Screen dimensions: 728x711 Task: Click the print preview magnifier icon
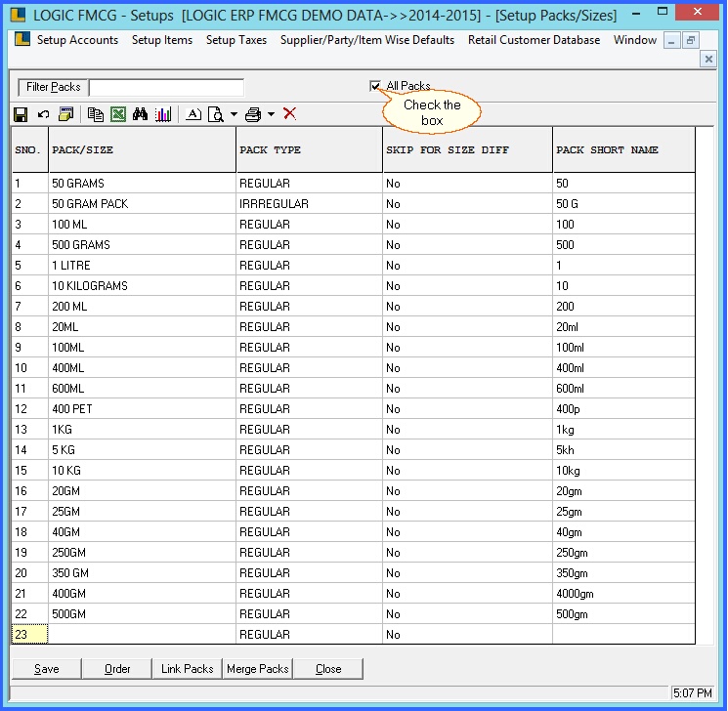(x=216, y=114)
